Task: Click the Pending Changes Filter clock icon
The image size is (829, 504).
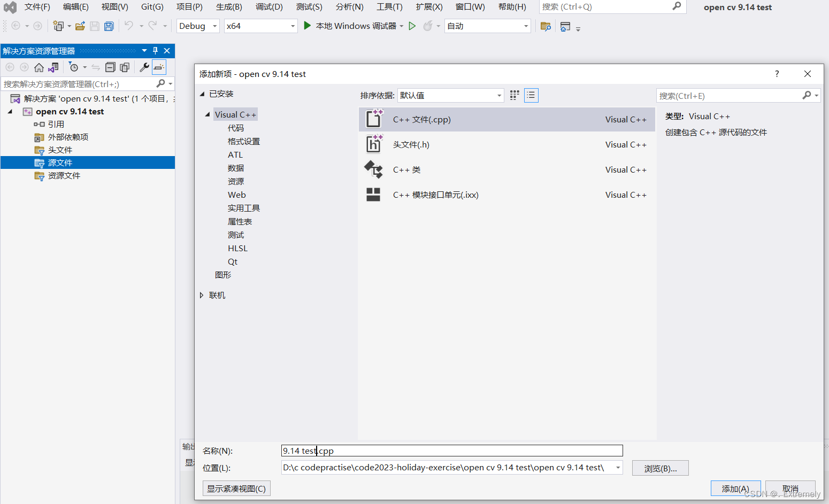Action: tap(74, 67)
